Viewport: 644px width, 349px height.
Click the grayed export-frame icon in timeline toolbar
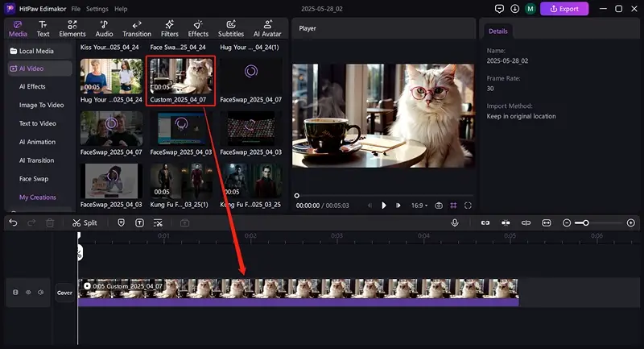(185, 222)
